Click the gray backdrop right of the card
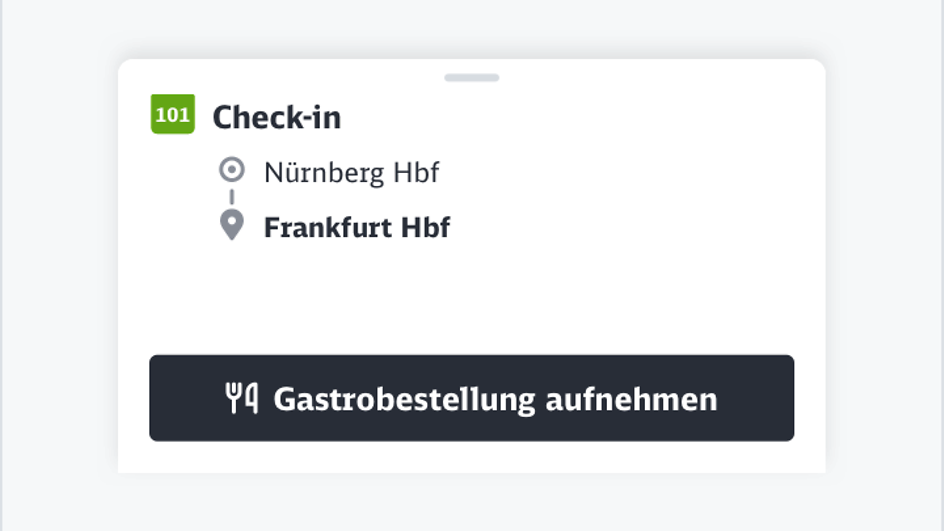Image resolution: width=944 pixels, height=531 pixels. (885, 265)
